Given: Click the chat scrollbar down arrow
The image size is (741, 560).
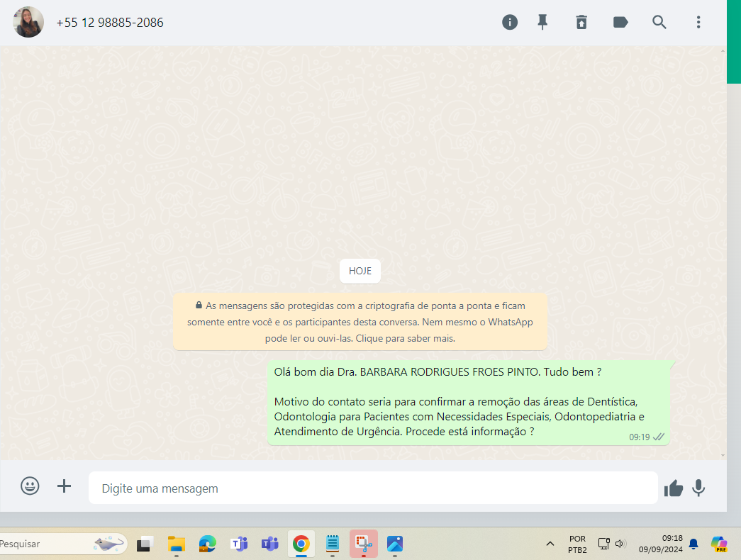Looking at the screenshot, I should [x=723, y=456].
